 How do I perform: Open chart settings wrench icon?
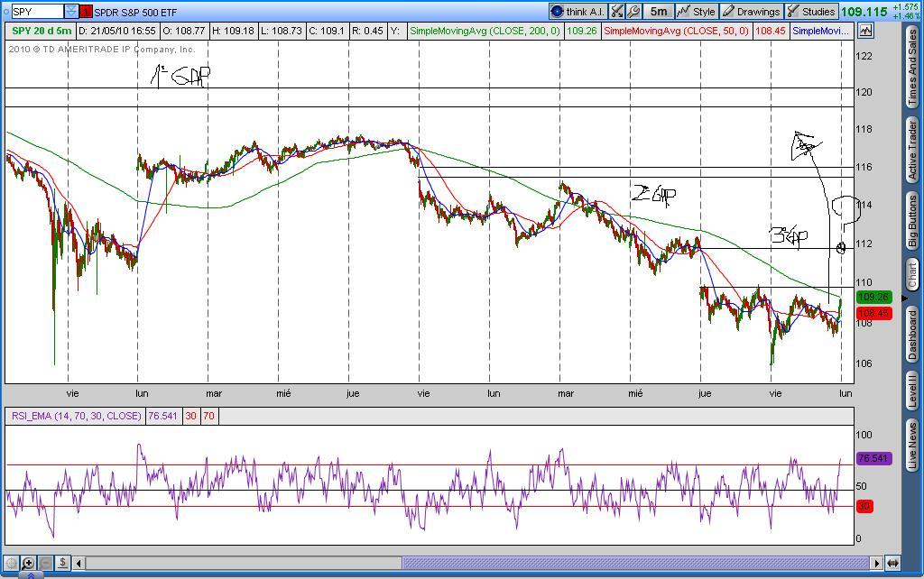tap(633, 12)
